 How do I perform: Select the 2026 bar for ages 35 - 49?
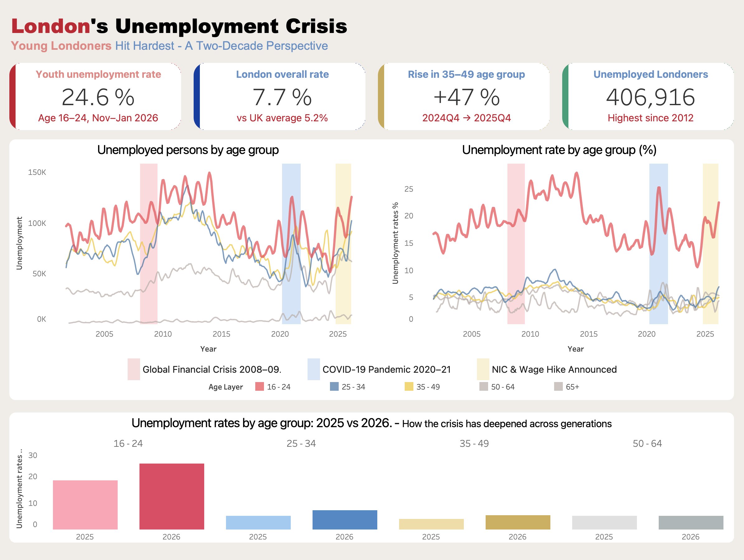pos(518,522)
